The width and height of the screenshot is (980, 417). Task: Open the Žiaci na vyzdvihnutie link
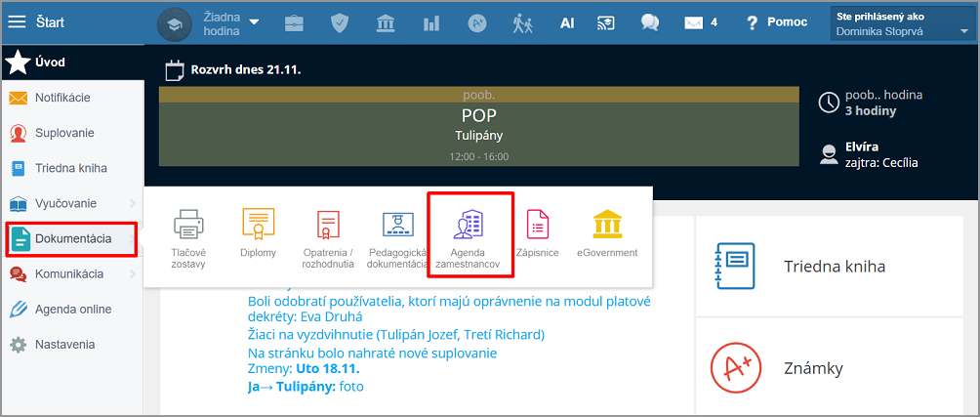[396, 334]
